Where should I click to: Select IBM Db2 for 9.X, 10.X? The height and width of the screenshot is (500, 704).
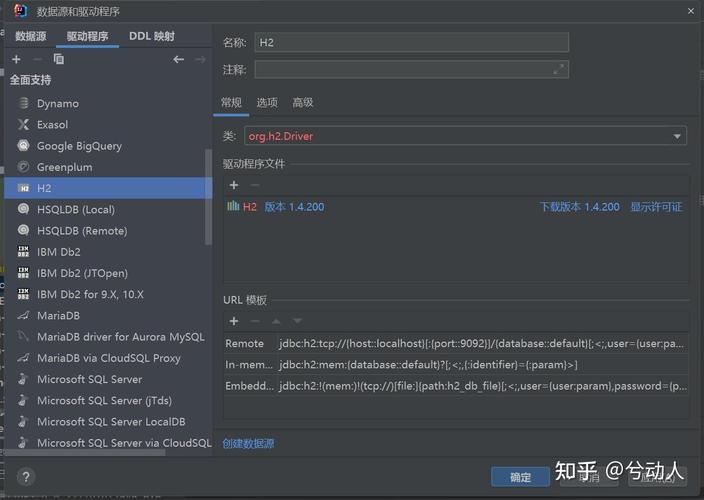coord(108,294)
